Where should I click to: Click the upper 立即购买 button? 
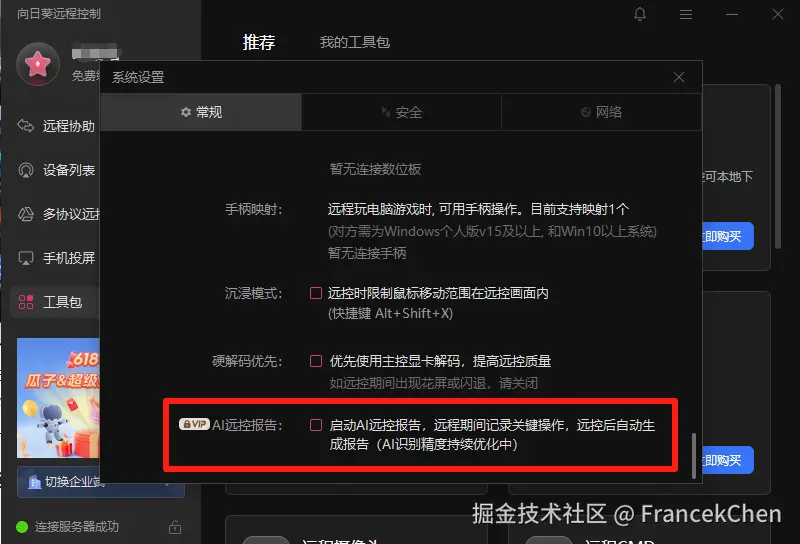point(728,236)
